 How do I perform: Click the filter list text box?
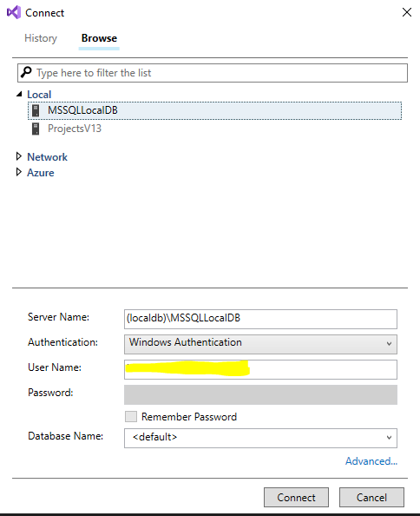click(213, 73)
